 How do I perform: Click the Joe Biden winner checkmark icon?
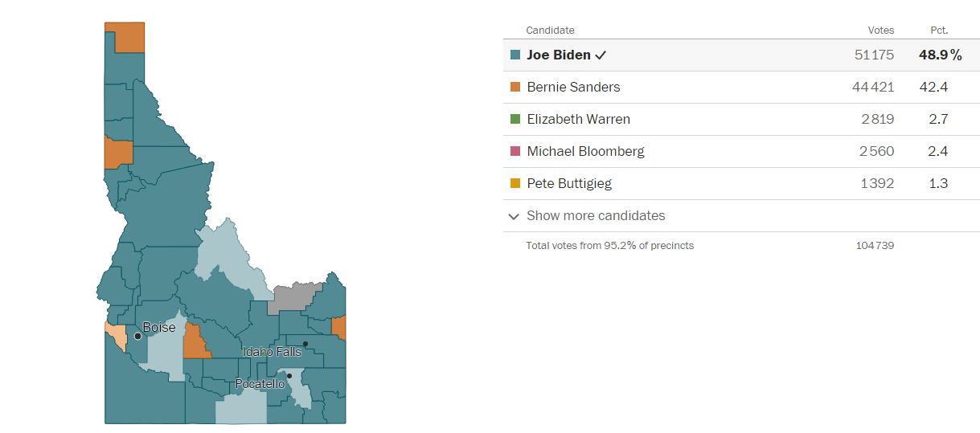click(x=601, y=55)
